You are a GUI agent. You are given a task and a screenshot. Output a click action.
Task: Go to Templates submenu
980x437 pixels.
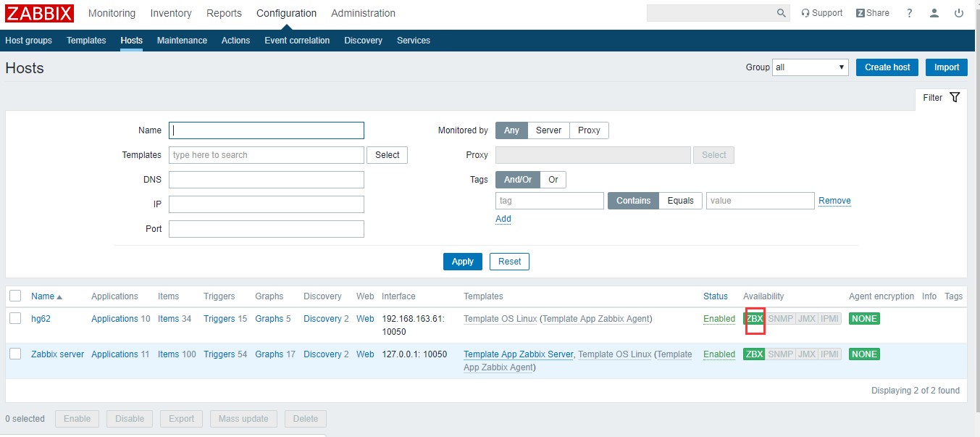coord(86,41)
